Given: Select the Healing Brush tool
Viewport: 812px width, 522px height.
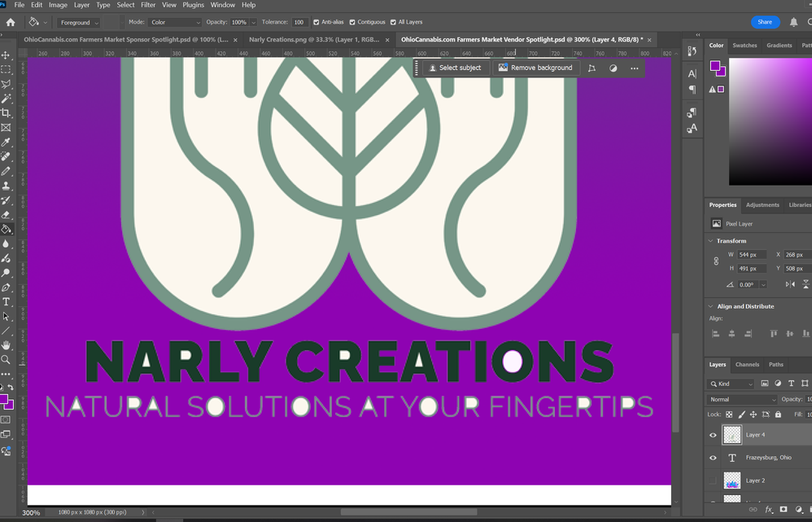Looking at the screenshot, I should [7, 156].
